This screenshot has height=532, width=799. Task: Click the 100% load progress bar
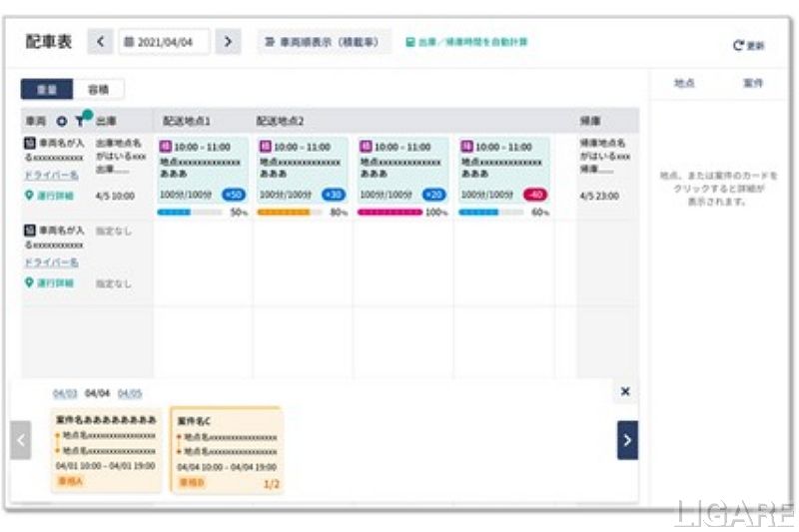point(390,213)
